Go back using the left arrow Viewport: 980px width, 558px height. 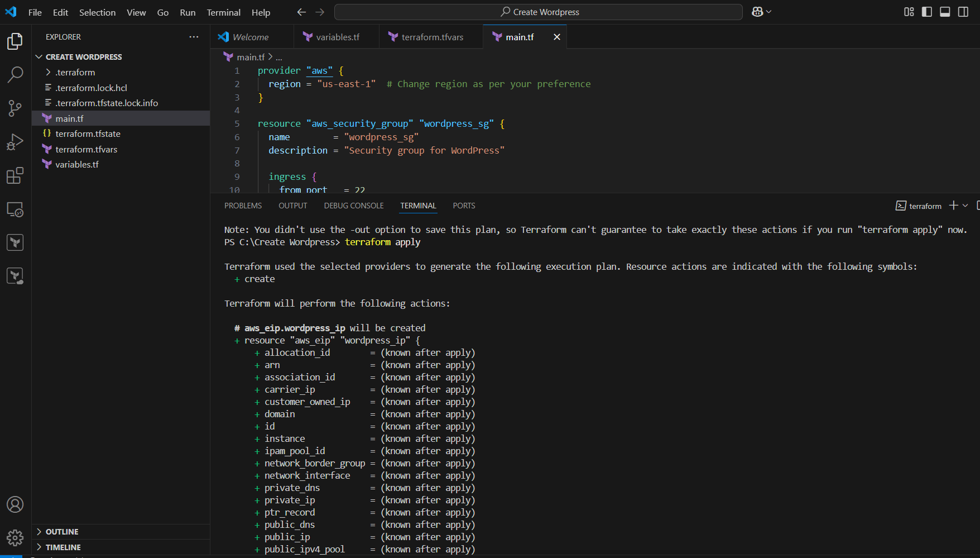[x=301, y=12]
